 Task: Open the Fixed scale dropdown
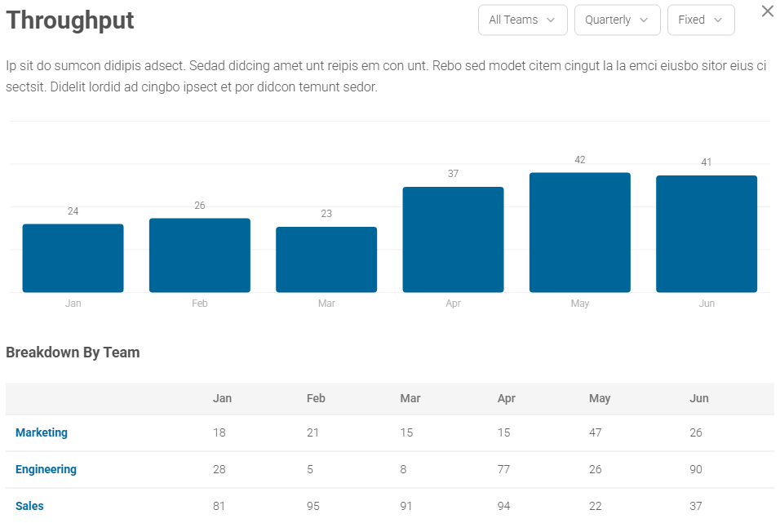coord(700,20)
